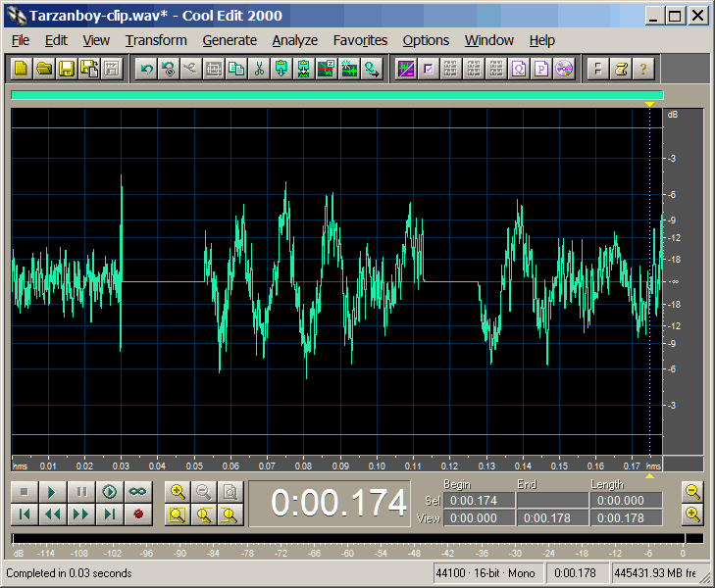
Task: Click the 0.09 mark on the time ruler
Action: coord(340,465)
